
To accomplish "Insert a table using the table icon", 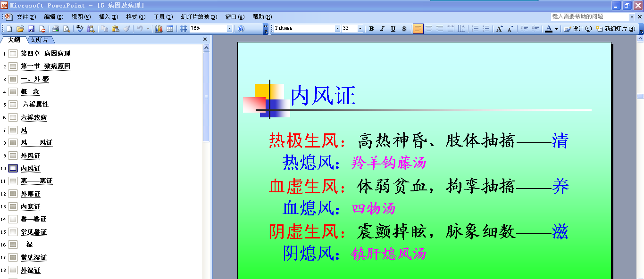I will tap(170, 29).
